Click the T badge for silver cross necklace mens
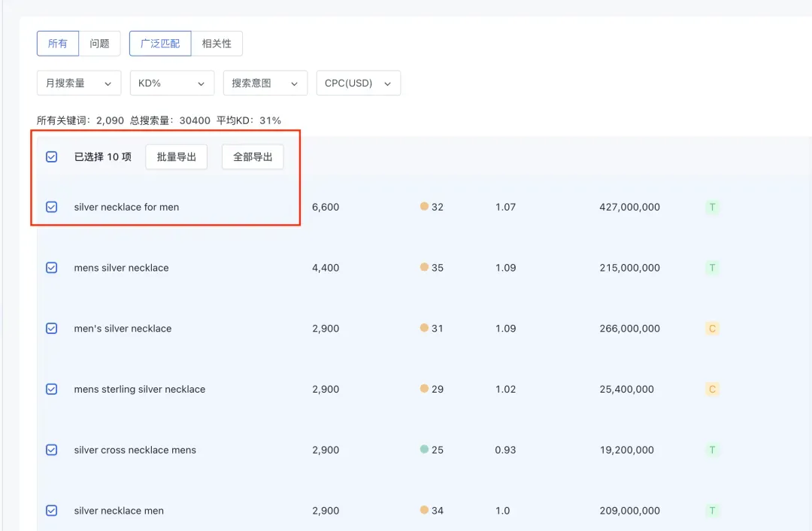Image resolution: width=812 pixels, height=531 pixels. 712,450
